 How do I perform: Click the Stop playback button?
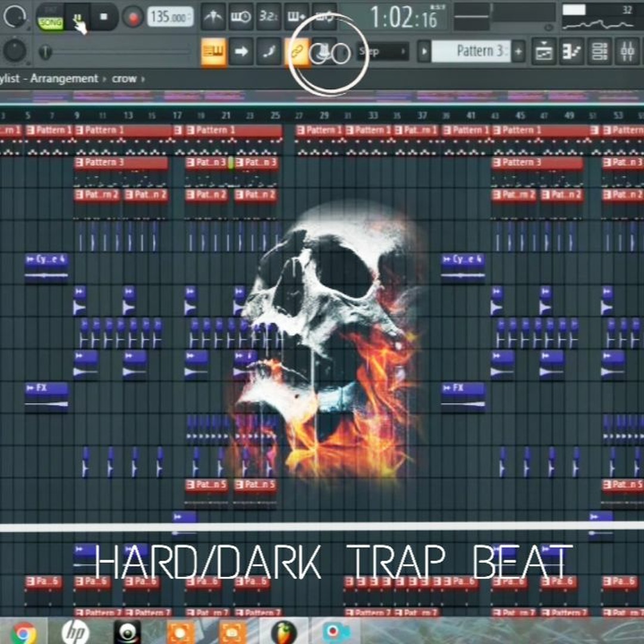click(x=103, y=17)
